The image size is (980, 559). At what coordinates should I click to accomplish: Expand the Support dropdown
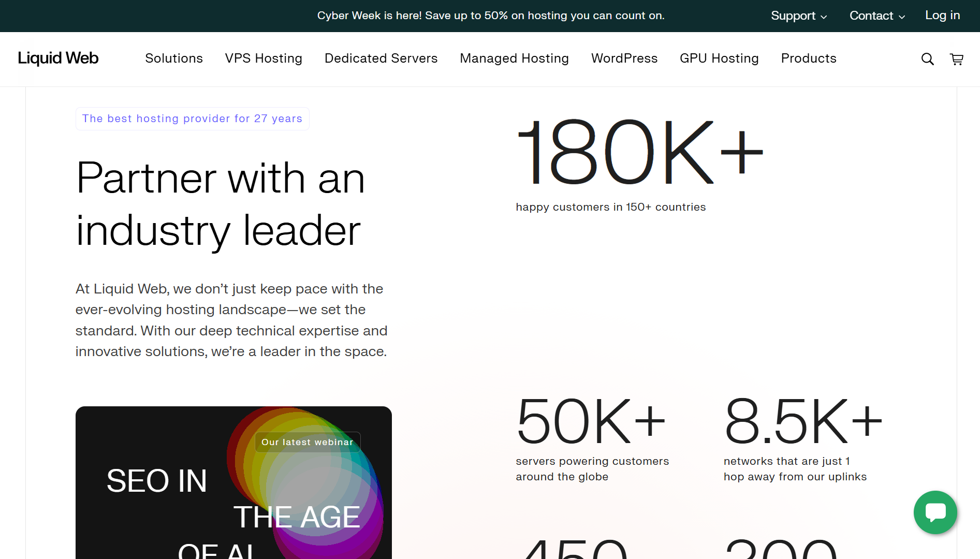pyautogui.click(x=798, y=16)
